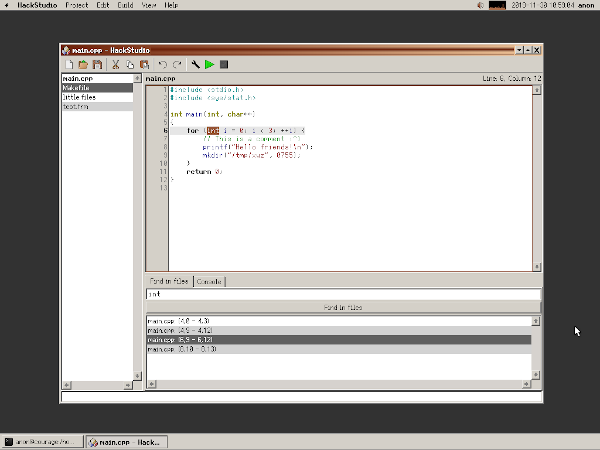
Task: Click the 'int main(int, char**)' line
Action: (x=213, y=114)
